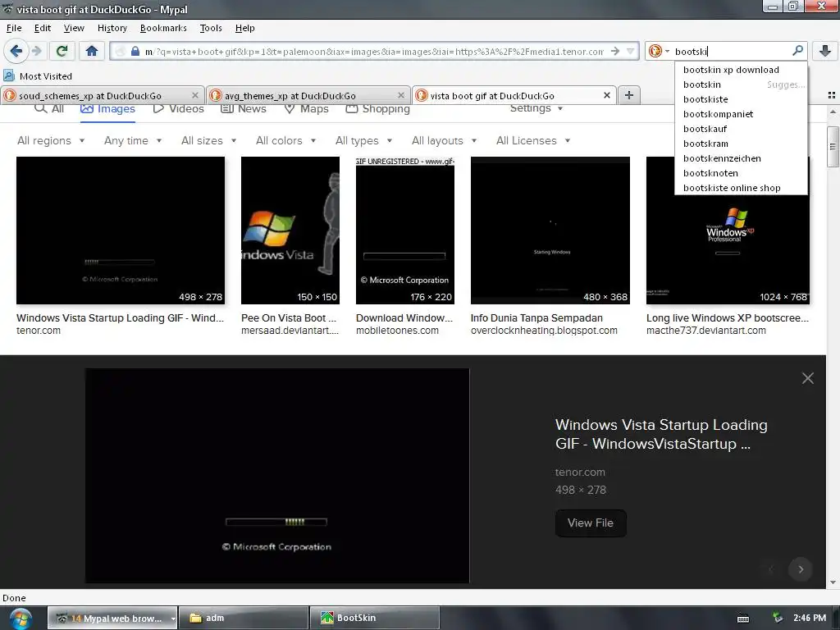Open the DuckDuckGo search engine selector

(x=659, y=52)
